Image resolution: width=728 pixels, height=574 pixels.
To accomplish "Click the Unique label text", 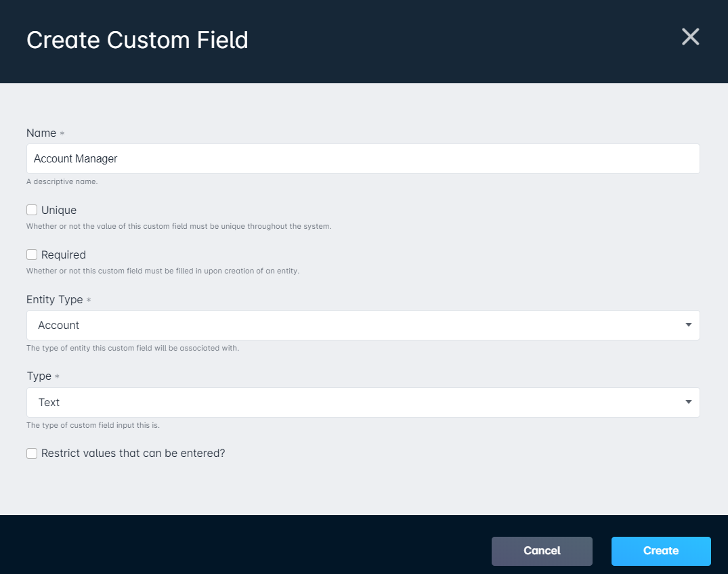I will tap(59, 211).
